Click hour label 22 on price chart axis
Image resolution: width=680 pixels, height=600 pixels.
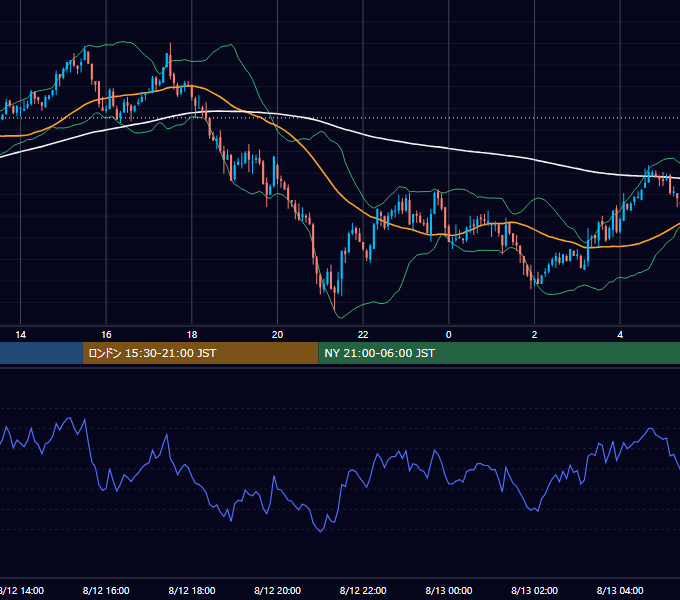tap(363, 335)
